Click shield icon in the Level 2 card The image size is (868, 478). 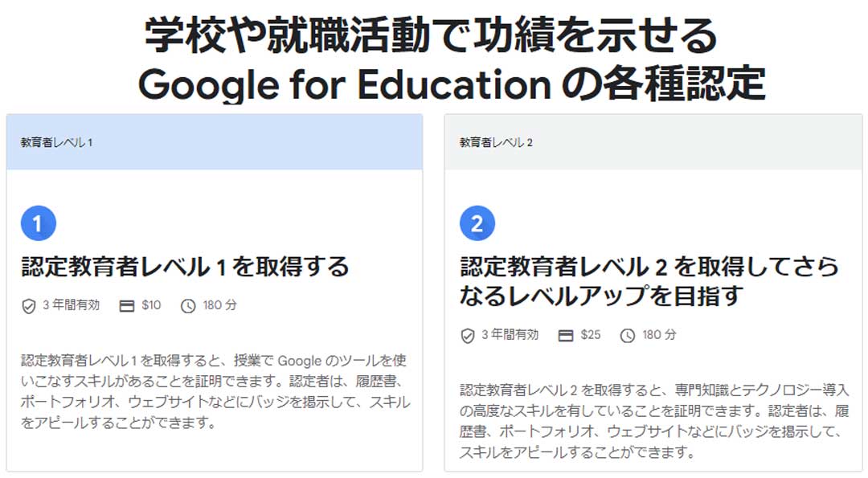click(x=468, y=335)
